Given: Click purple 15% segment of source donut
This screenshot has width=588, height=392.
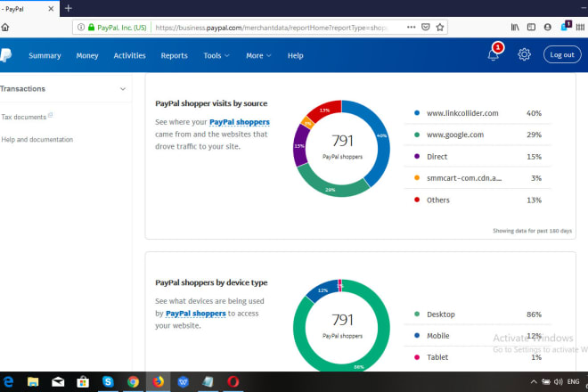Looking at the screenshot, I should coord(299,145).
